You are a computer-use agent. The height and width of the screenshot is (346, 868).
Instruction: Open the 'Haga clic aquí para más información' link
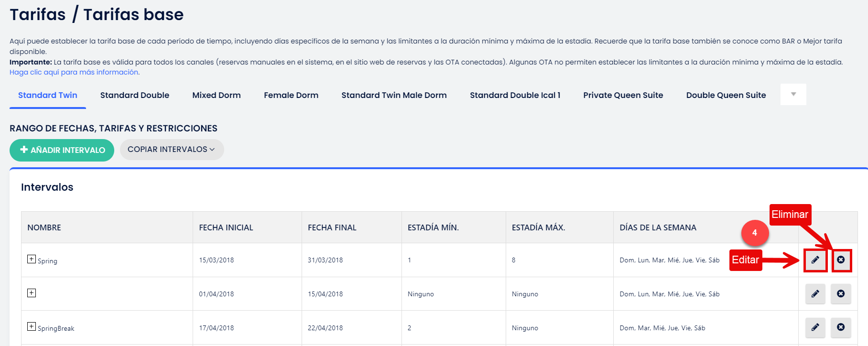pos(74,72)
